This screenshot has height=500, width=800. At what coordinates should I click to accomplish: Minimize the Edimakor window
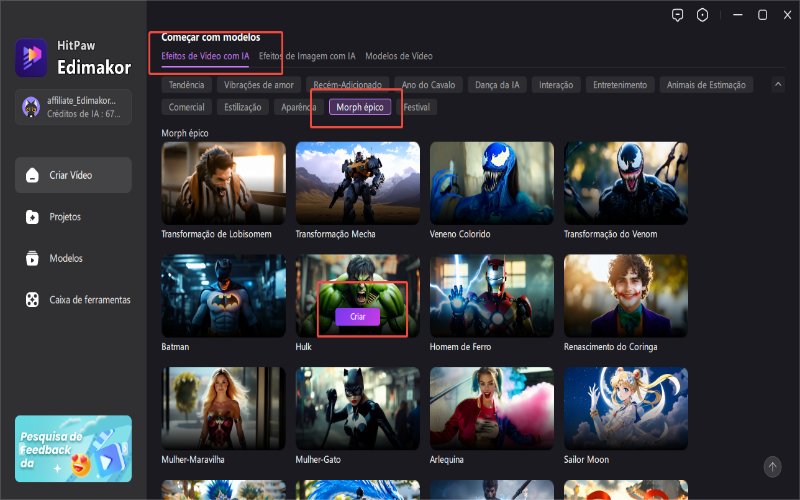pos(738,15)
